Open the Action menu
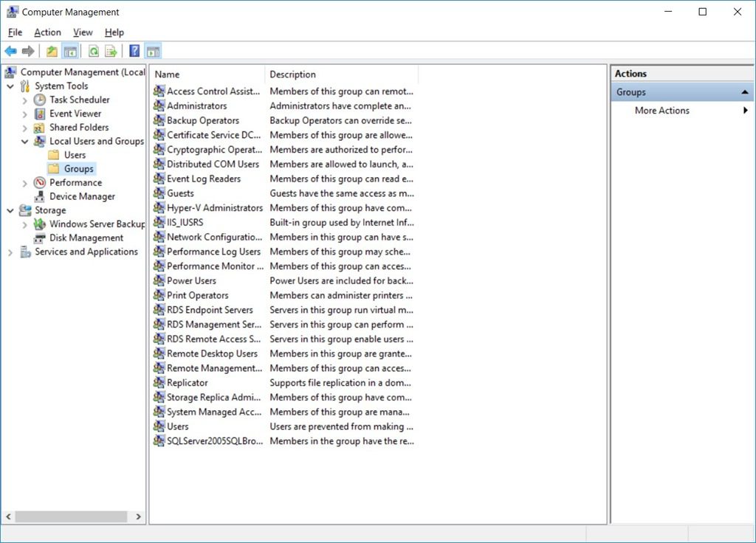The image size is (756, 543). click(x=47, y=32)
